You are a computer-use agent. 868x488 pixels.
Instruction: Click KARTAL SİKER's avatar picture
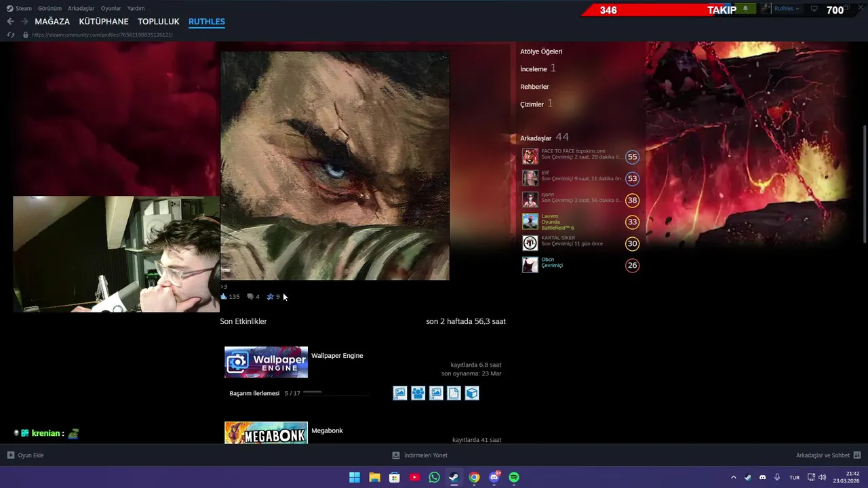(530, 243)
